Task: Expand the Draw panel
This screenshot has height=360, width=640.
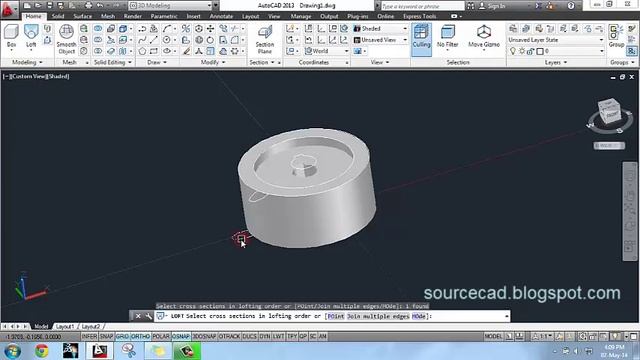Action: [157, 62]
